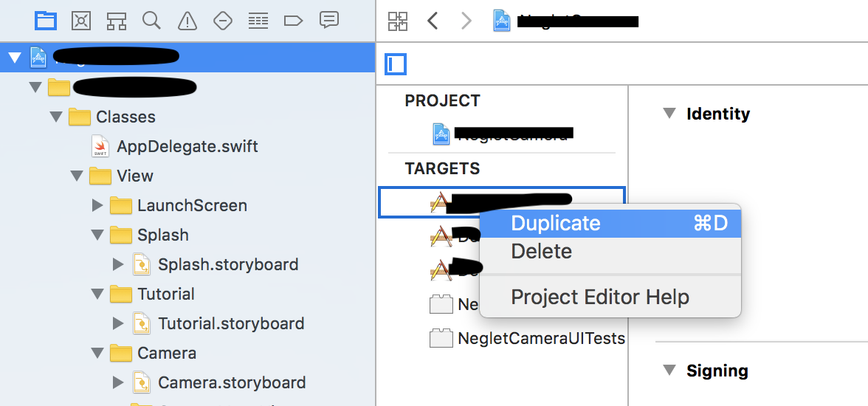The width and height of the screenshot is (868, 406).
Task: Open the Report navigator speech bubble
Action: click(329, 21)
